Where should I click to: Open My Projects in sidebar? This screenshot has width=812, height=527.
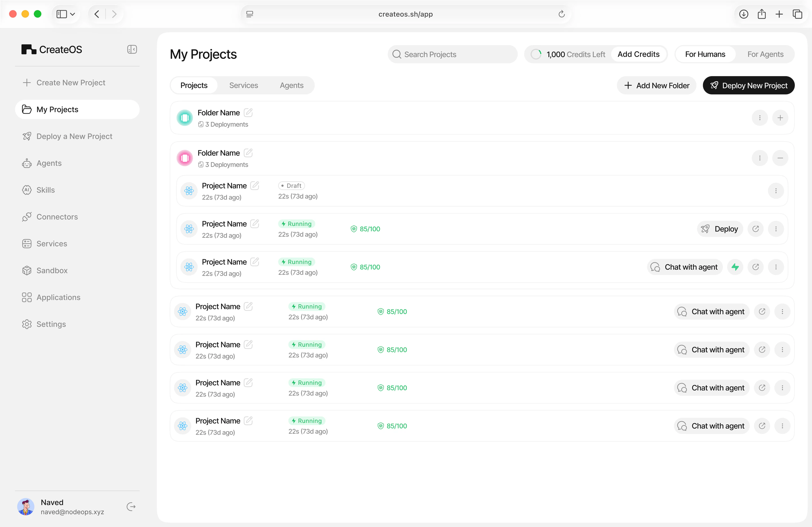(77, 110)
